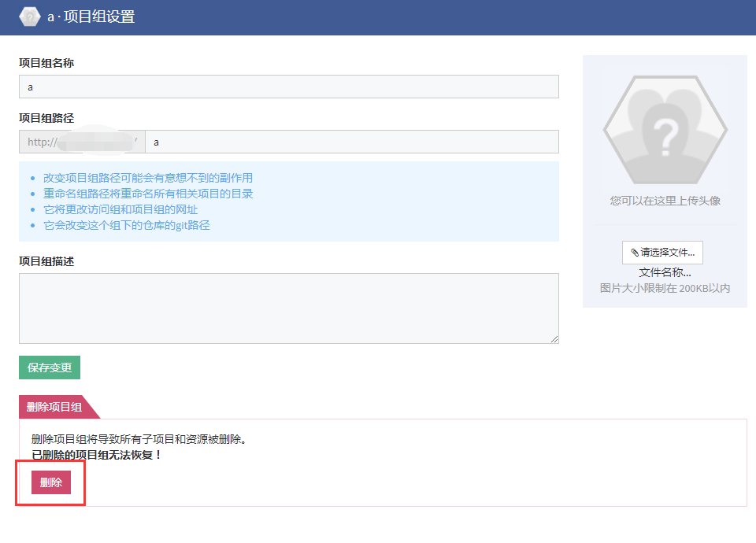756x543 pixels.
Task: Click the note 改变项目组路径可能会有意想不到的副作用
Action: (148, 178)
